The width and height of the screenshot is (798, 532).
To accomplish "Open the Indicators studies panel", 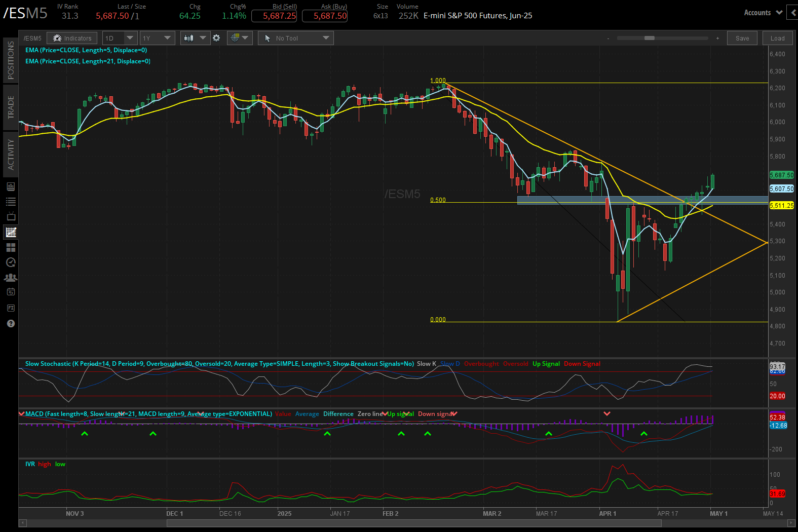I will (72, 38).
